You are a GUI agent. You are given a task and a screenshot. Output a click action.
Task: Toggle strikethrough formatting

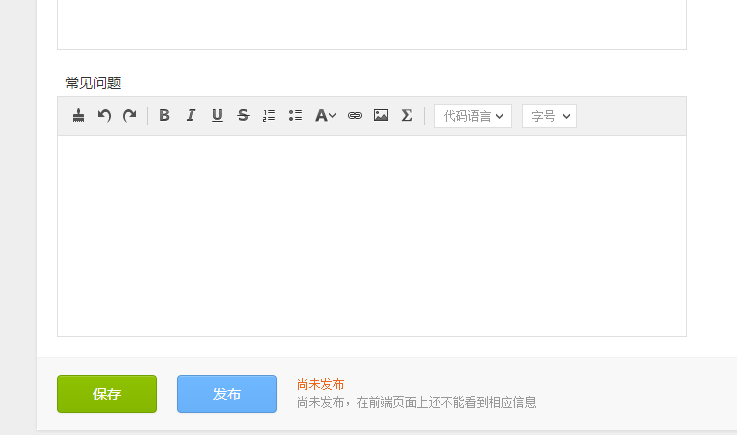pyautogui.click(x=243, y=115)
